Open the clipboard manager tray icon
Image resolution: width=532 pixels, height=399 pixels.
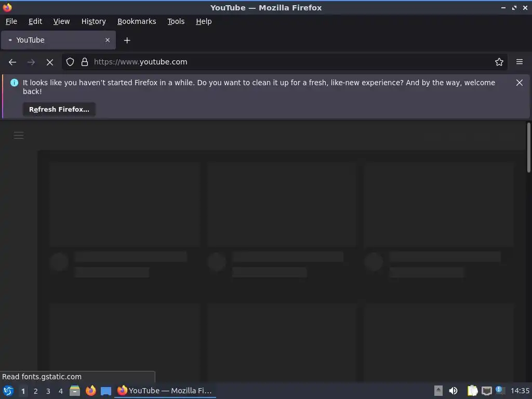click(472, 391)
